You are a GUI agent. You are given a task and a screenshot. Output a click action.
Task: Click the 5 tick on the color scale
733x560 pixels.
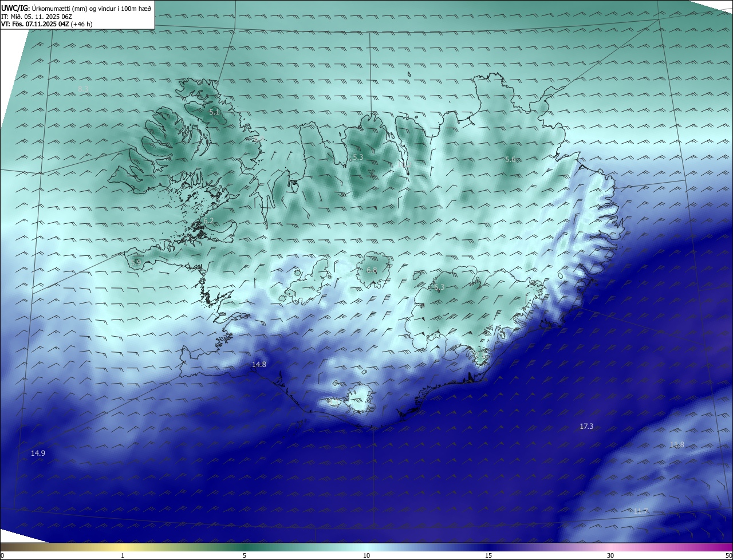tap(245, 555)
